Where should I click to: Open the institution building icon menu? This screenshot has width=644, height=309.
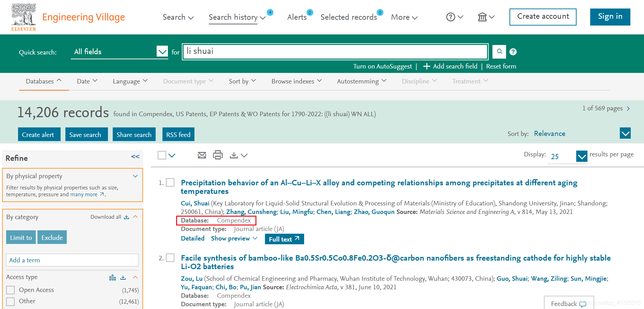482,17
